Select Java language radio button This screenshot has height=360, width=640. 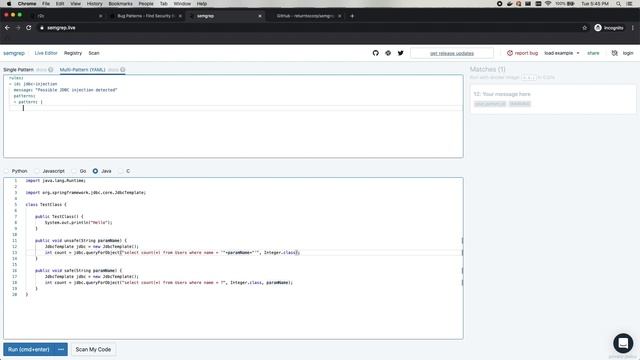tap(95, 171)
